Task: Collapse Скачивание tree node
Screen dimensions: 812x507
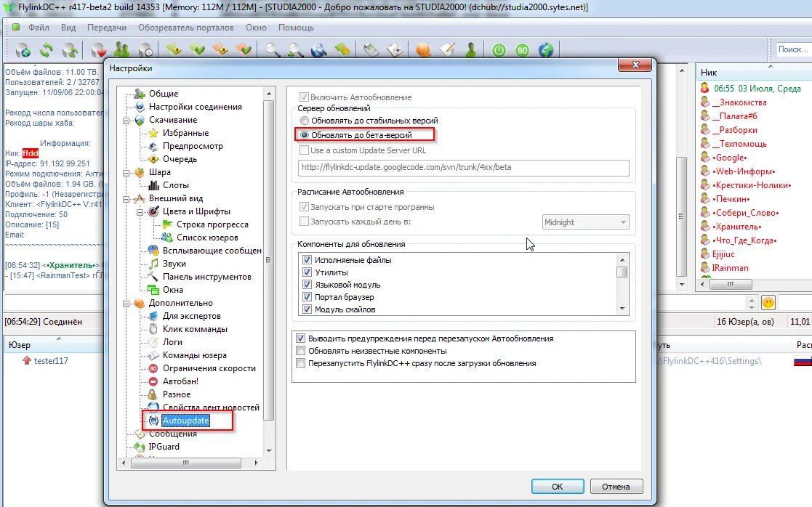Action: [x=126, y=121]
